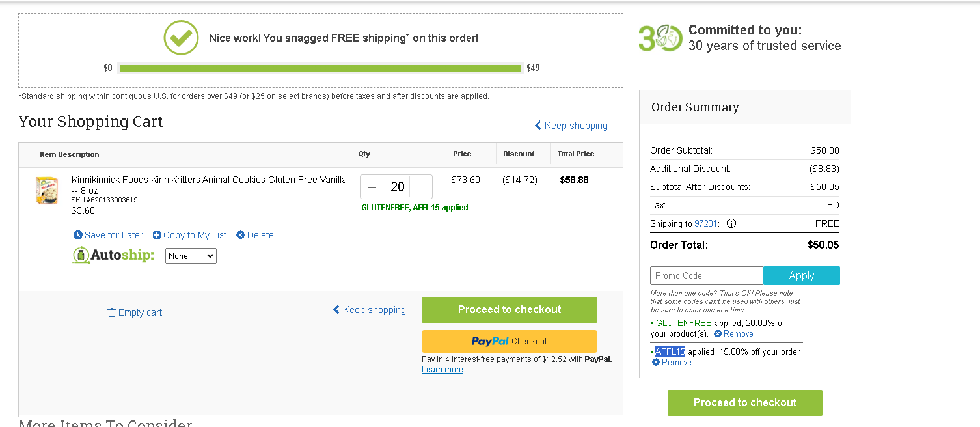Click Proceed to checkout under Order Summary
The height and width of the screenshot is (427, 980).
coord(745,403)
